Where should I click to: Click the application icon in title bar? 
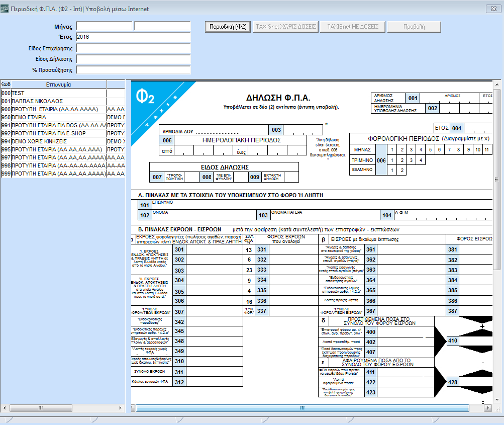click(x=5, y=9)
